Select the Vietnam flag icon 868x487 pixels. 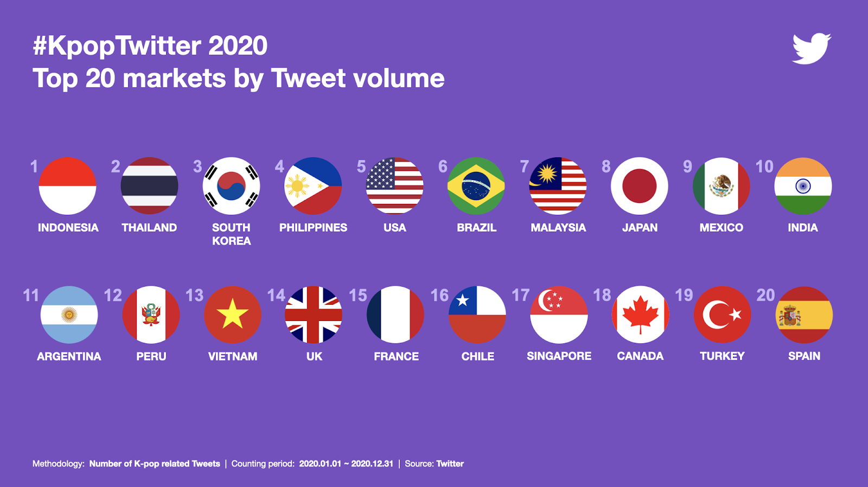click(232, 315)
